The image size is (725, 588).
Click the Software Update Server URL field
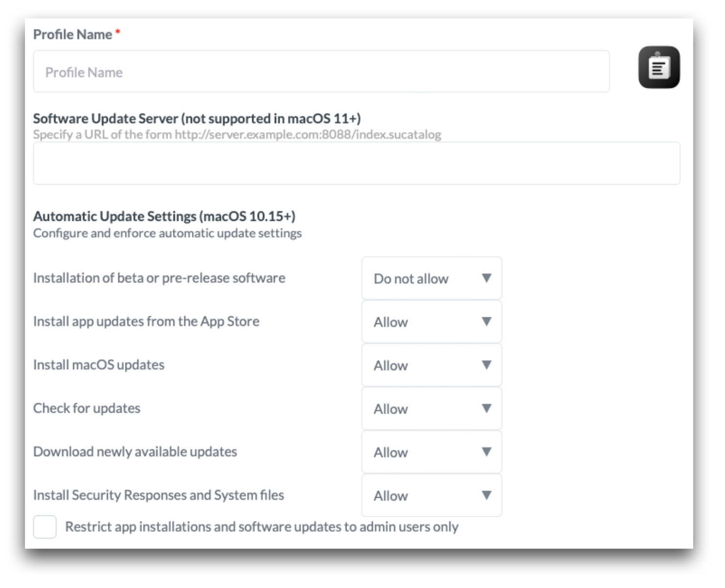[x=356, y=163]
